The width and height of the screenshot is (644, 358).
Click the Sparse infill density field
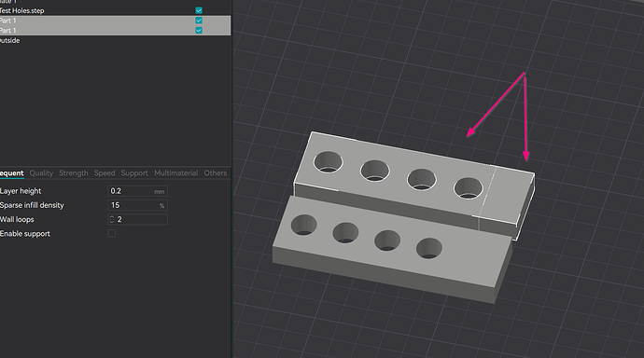137,205
